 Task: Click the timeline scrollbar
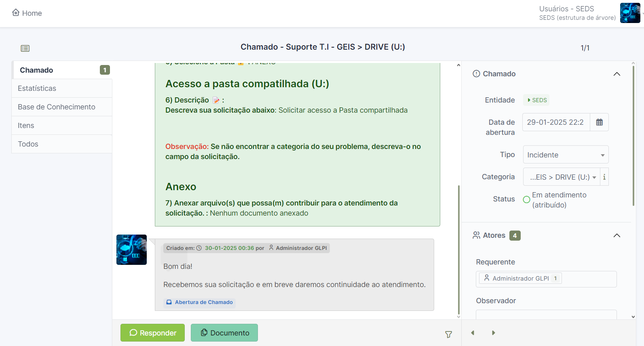(x=458, y=250)
